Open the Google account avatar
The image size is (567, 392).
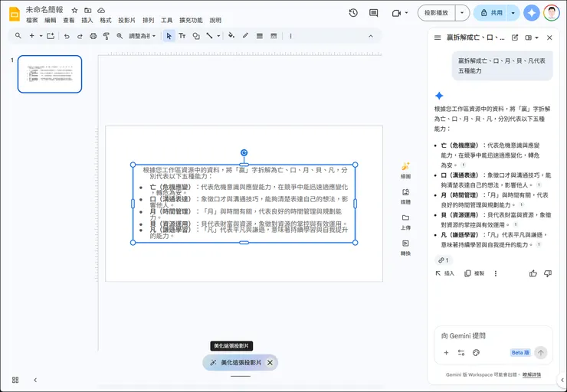pos(552,13)
